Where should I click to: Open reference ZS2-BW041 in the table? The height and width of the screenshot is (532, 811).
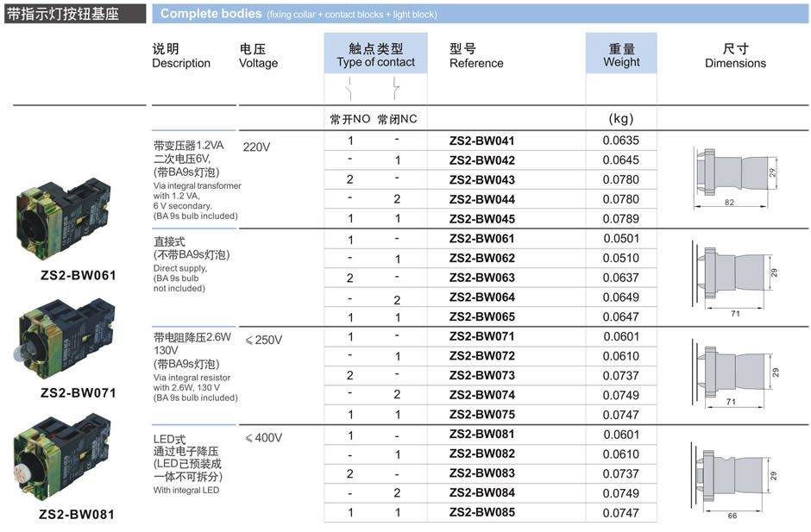[x=481, y=141]
